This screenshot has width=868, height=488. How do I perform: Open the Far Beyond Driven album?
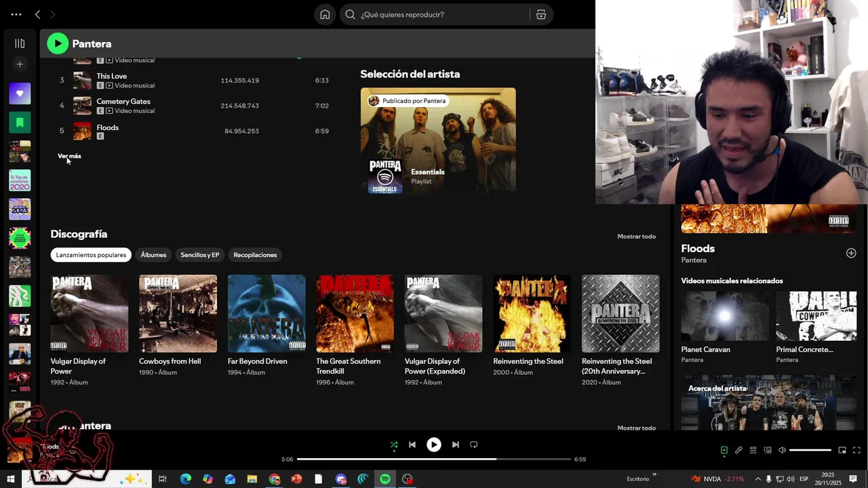coord(267,325)
